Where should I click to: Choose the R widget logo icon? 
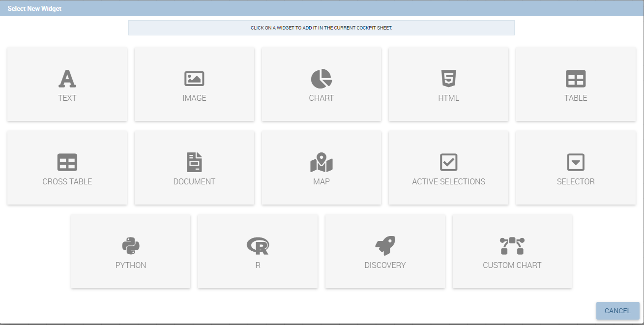click(258, 246)
